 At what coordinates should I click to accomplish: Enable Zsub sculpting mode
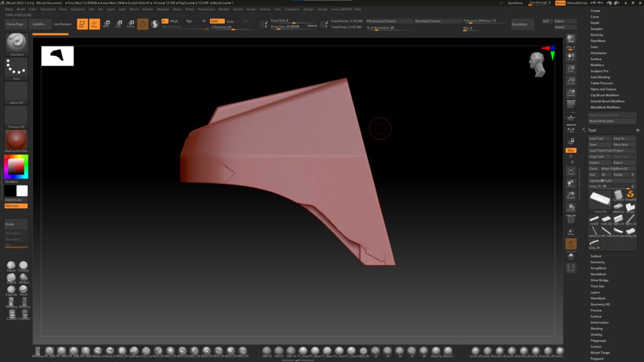tap(230, 21)
